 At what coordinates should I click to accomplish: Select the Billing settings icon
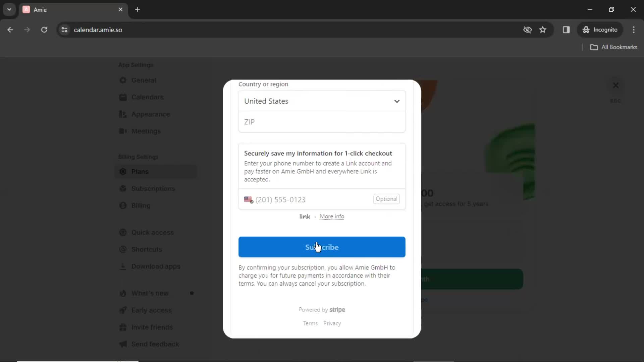[123, 205]
